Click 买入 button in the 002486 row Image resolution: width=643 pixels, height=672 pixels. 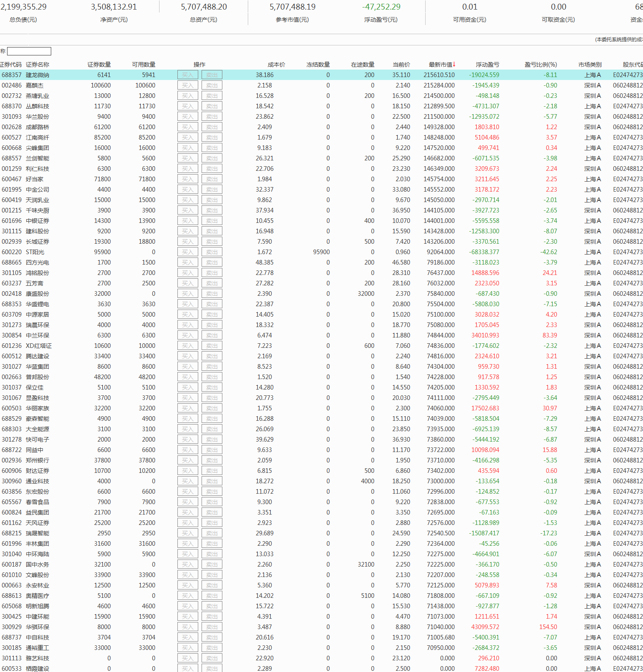pos(188,85)
